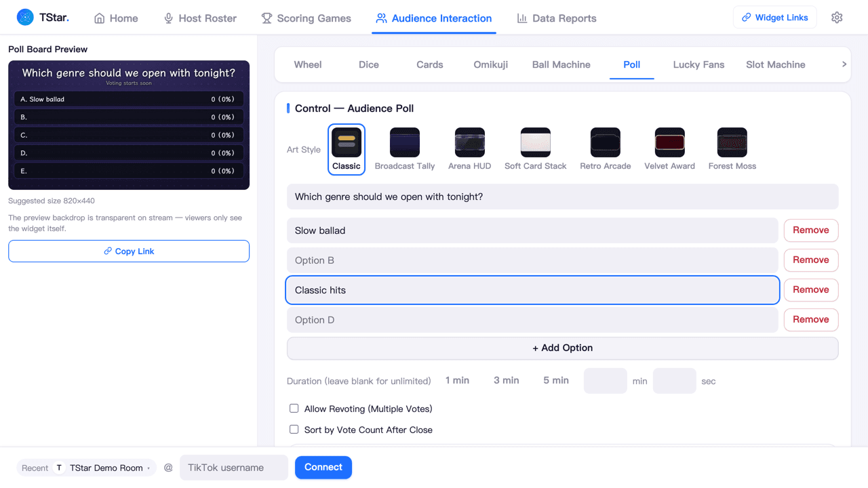The width and height of the screenshot is (868, 488).
Task: Copy the poll board widget link
Action: click(129, 251)
